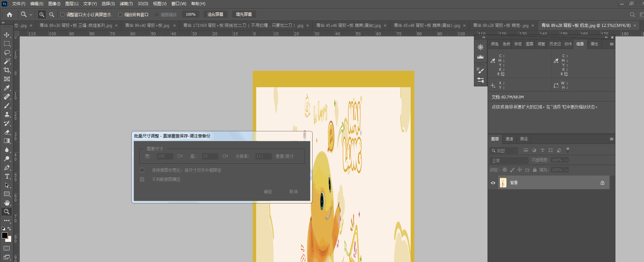Enable 缩放所有窗口 checkbox
Viewport: 644px width, 262px height.
tap(120, 15)
